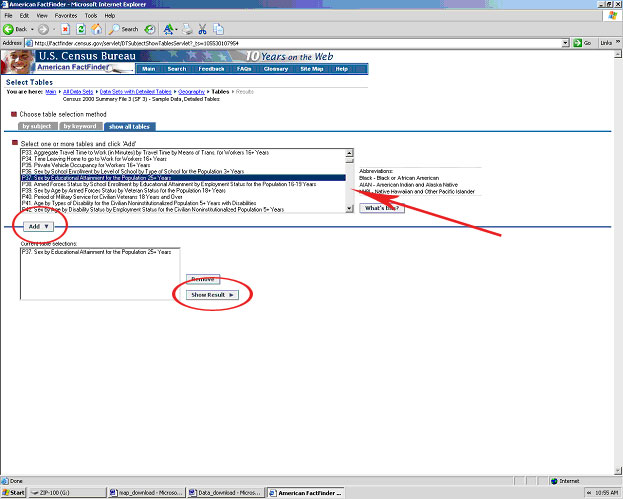Switch to the by subject tab
This screenshot has height=499, width=623.
pyautogui.click(x=37, y=126)
